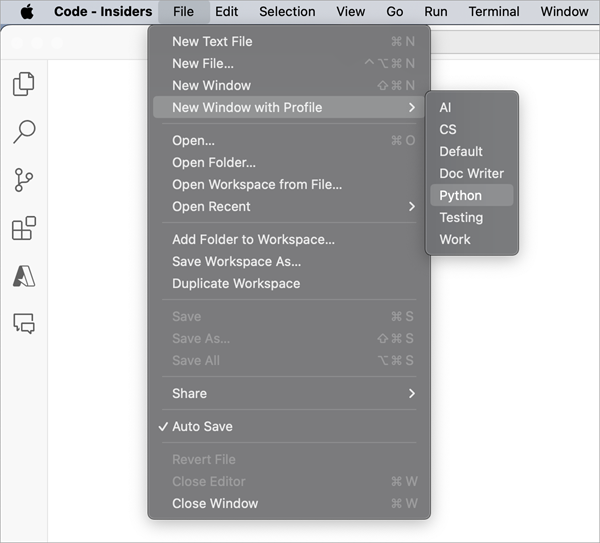Image resolution: width=600 pixels, height=543 pixels.
Task: Open the Selection menu
Action: (287, 12)
